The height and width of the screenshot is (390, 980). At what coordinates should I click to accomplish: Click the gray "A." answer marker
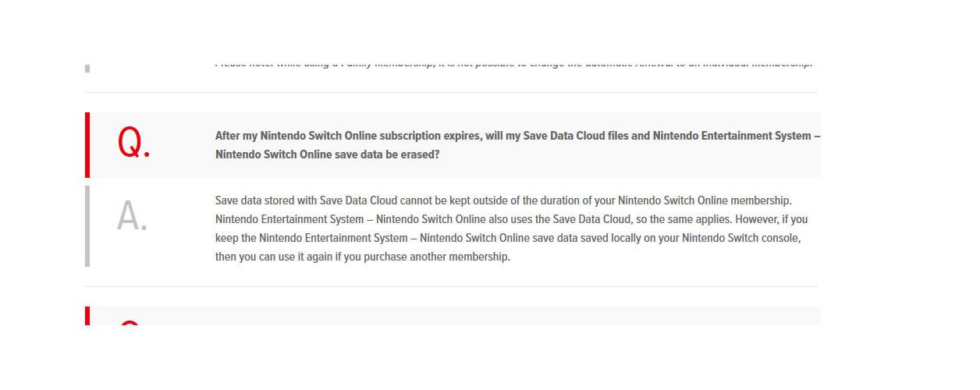(x=132, y=216)
